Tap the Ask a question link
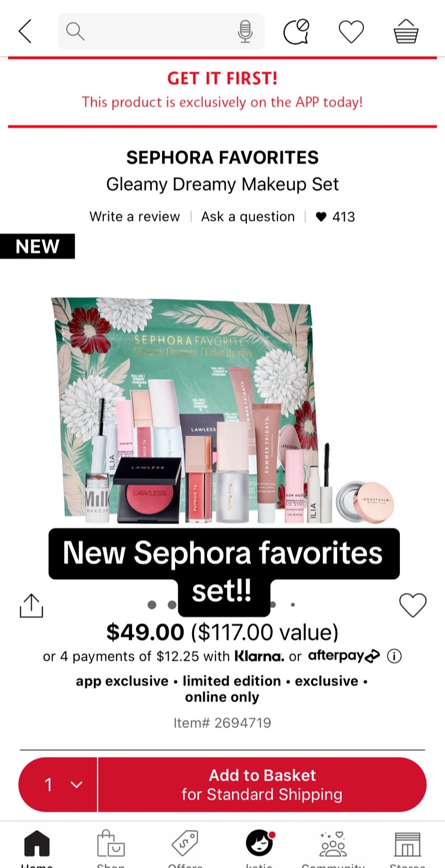Screen dimensions: 445x868 [x=248, y=217]
